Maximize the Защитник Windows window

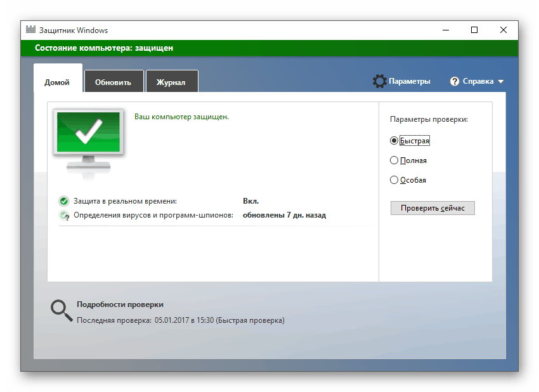pyautogui.click(x=474, y=30)
